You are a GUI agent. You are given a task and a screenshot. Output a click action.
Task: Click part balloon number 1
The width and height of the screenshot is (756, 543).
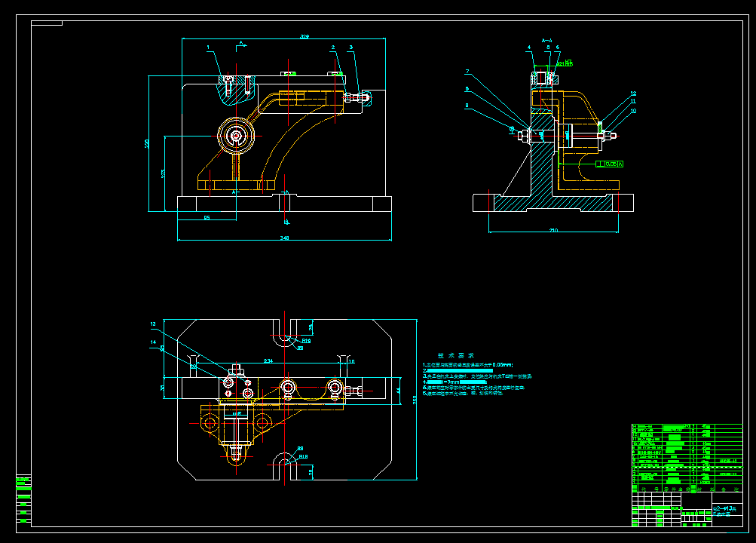click(208, 48)
